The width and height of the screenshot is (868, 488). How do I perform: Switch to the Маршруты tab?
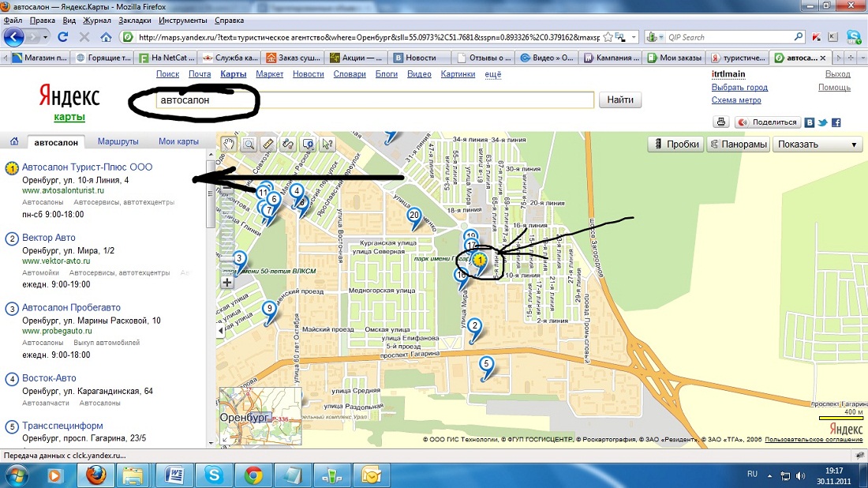tap(118, 141)
